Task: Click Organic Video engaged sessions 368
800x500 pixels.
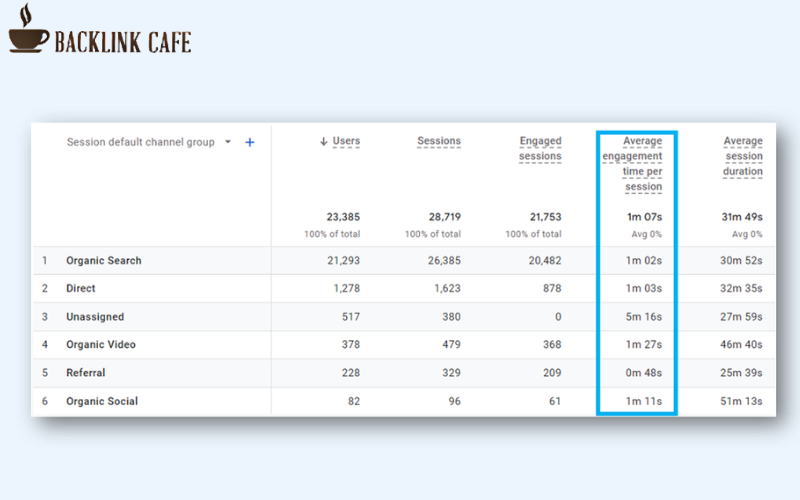Action: point(552,344)
